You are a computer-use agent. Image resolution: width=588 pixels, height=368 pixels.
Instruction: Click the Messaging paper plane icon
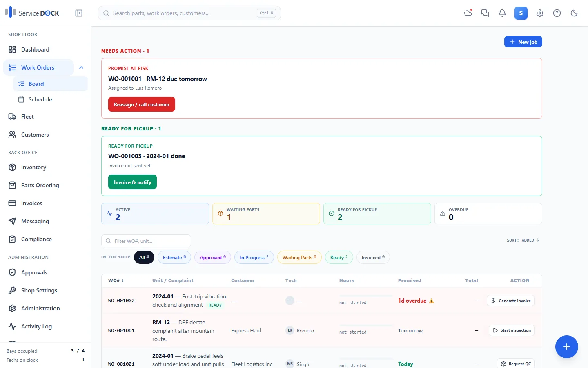(x=12, y=221)
